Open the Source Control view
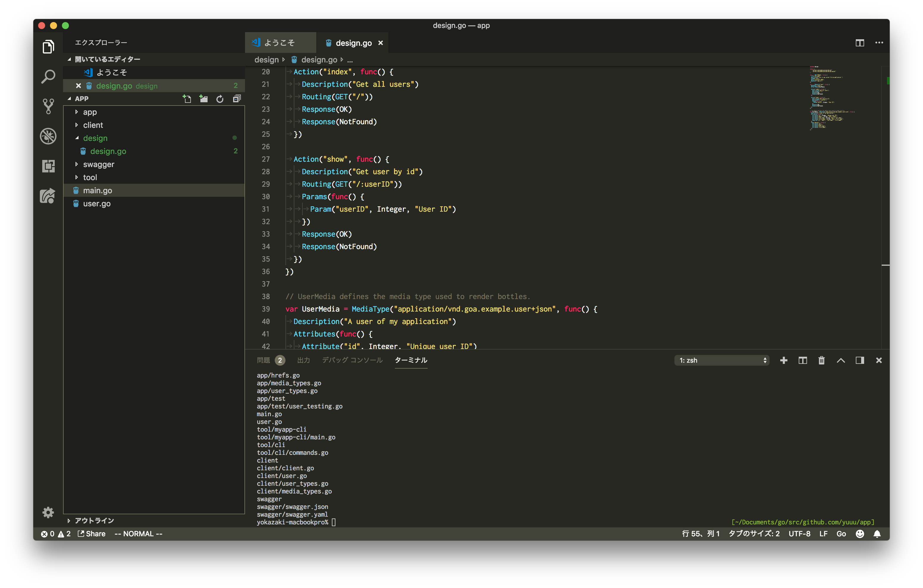 [x=48, y=106]
